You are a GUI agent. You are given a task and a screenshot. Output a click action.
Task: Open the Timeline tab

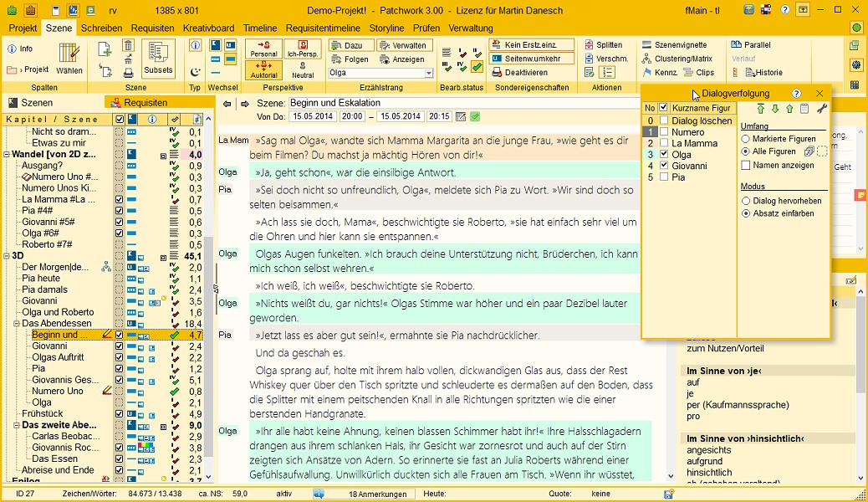(260, 28)
